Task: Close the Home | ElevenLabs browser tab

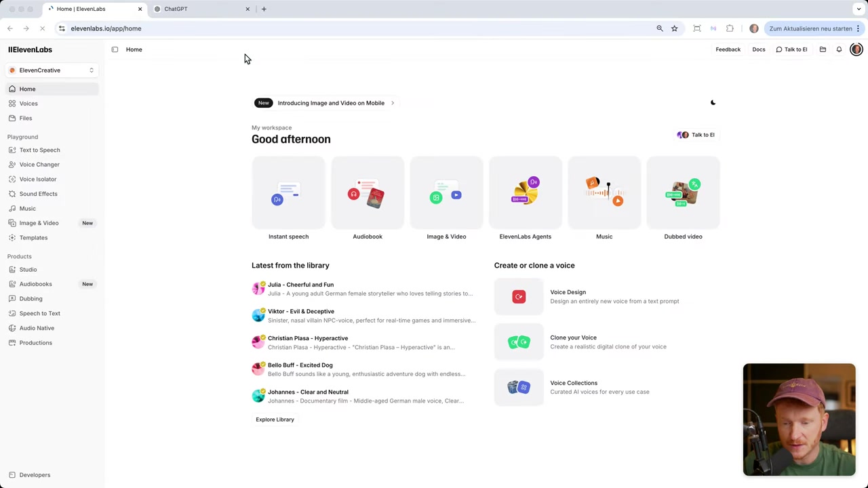Action: (x=140, y=9)
